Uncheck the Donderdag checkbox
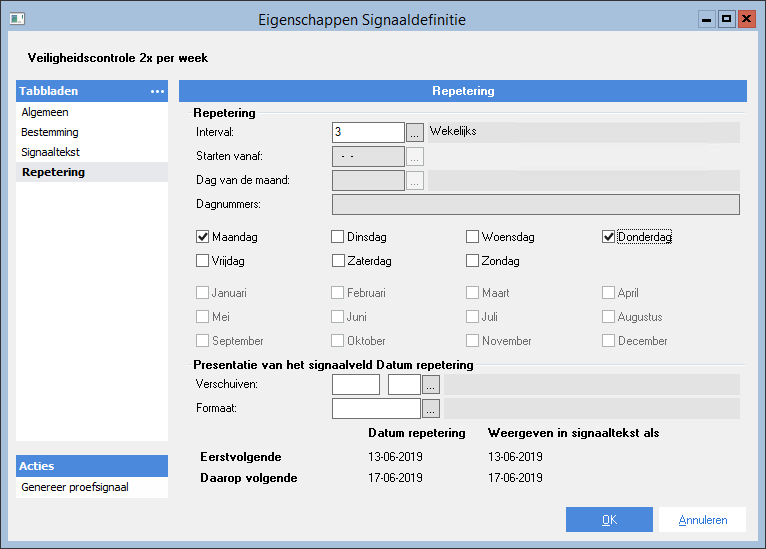This screenshot has height=549, width=766. pos(608,237)
